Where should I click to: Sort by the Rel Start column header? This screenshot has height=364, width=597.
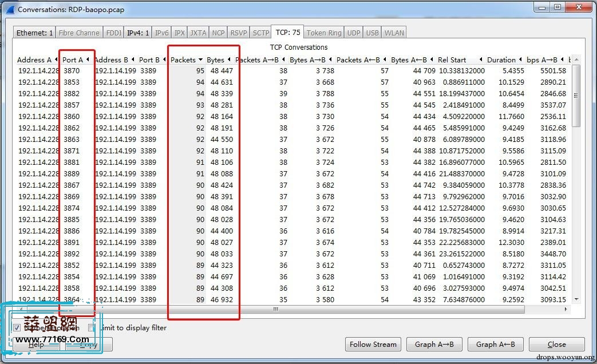(452, 60)
